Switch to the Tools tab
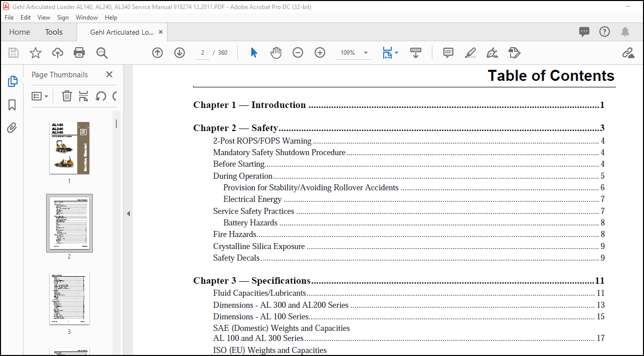This screenshot has width=644, height=356. click(54, 32)
